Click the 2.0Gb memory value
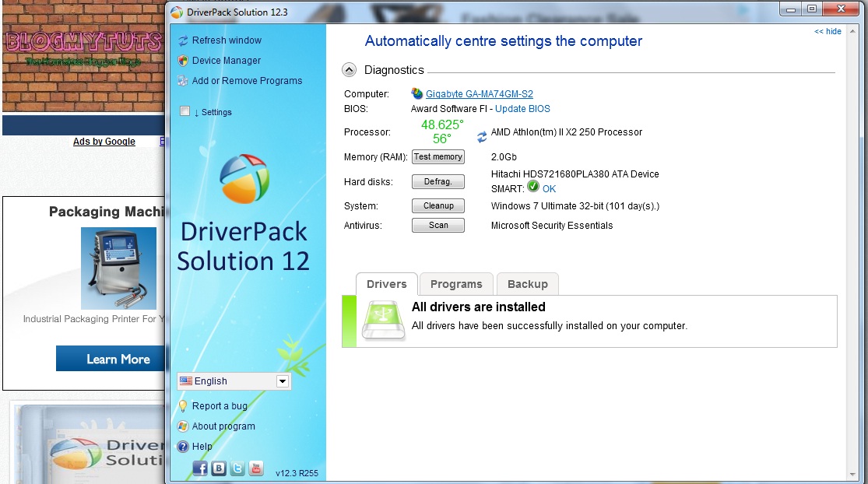Viewport: 868px width, 484px height. 504,157
